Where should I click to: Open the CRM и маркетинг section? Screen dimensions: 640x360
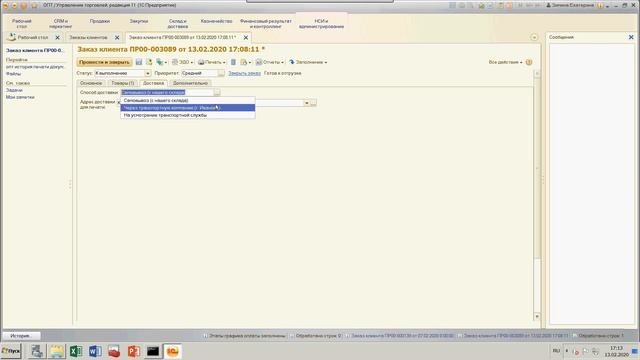pos(60,23)
